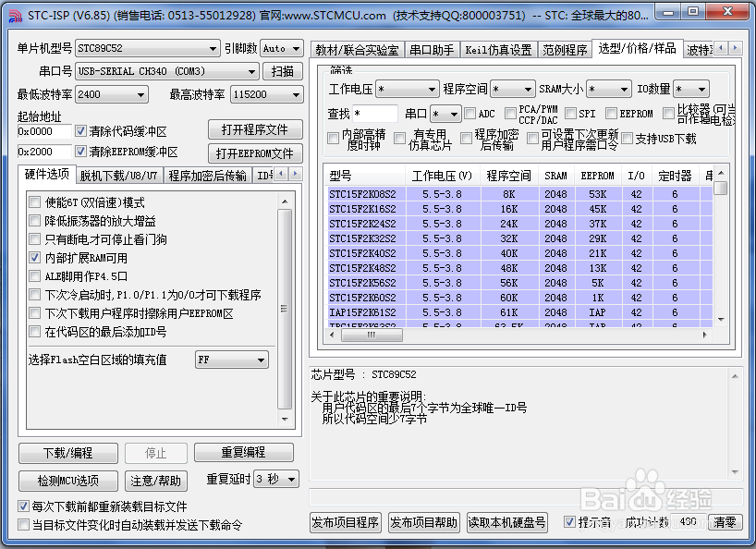756x549 pixels.
Task: Enable 当目标文件变化时自动装载 checkbox
Action: [23, 524]
